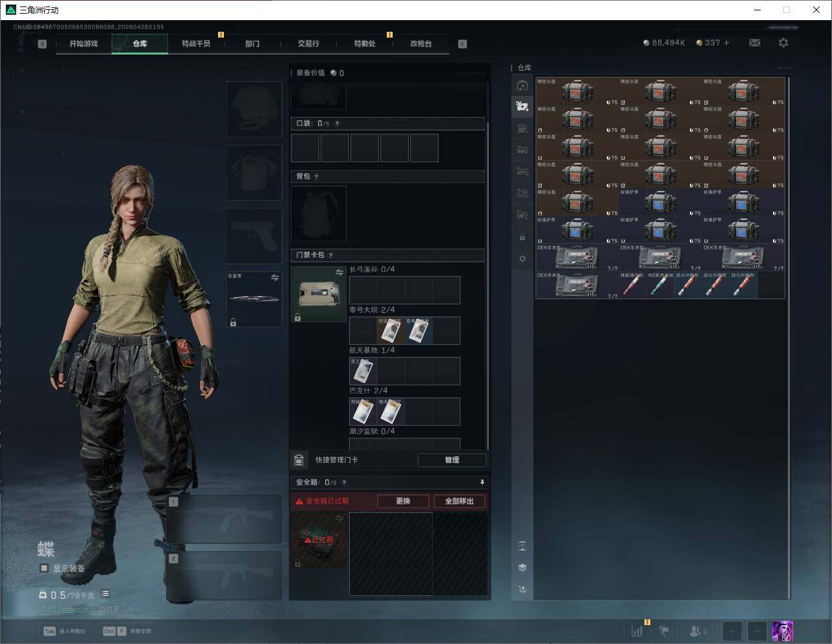This screenshot has width=832, height=644.
Task: Click the help icon beside 背包
Action: tap(316, 177)
